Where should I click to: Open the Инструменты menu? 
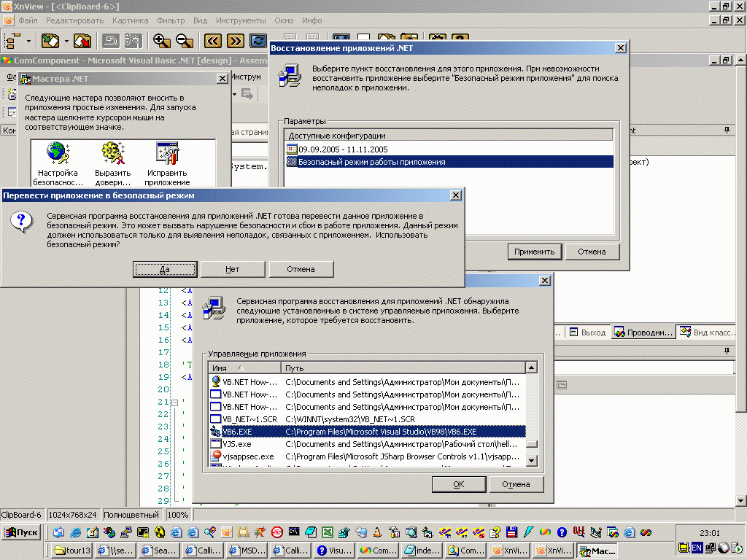point(241,20)
